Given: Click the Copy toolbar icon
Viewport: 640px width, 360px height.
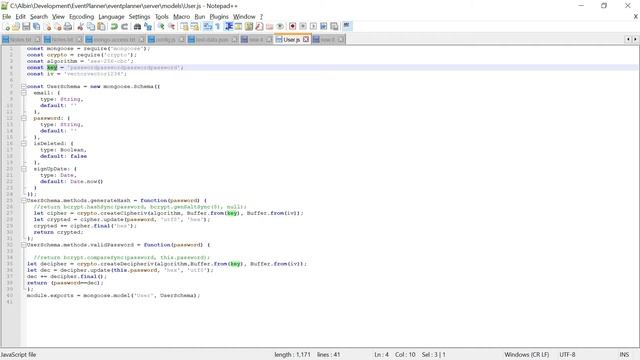Looking at the screenshot, I should (91, 27).
